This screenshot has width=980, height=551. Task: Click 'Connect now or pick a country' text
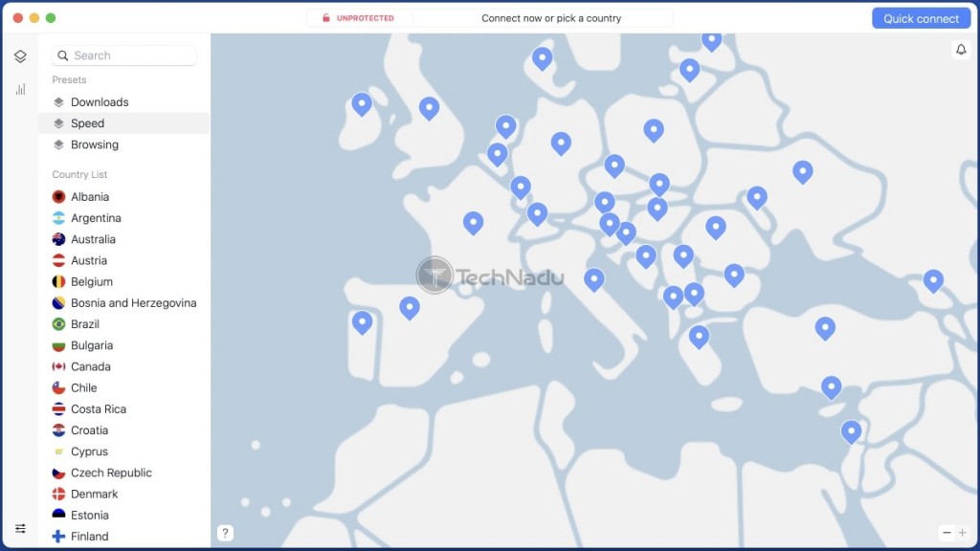(x=551, y=18)
